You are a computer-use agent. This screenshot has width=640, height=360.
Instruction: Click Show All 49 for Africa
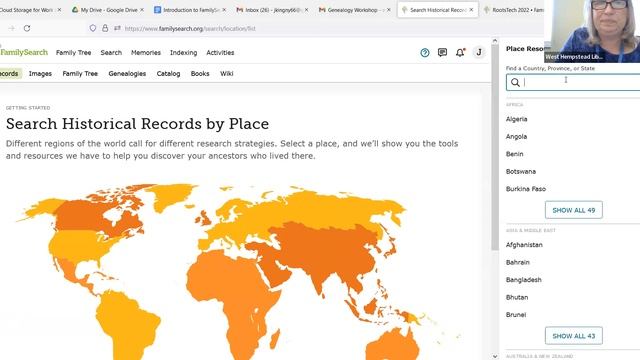573,210
